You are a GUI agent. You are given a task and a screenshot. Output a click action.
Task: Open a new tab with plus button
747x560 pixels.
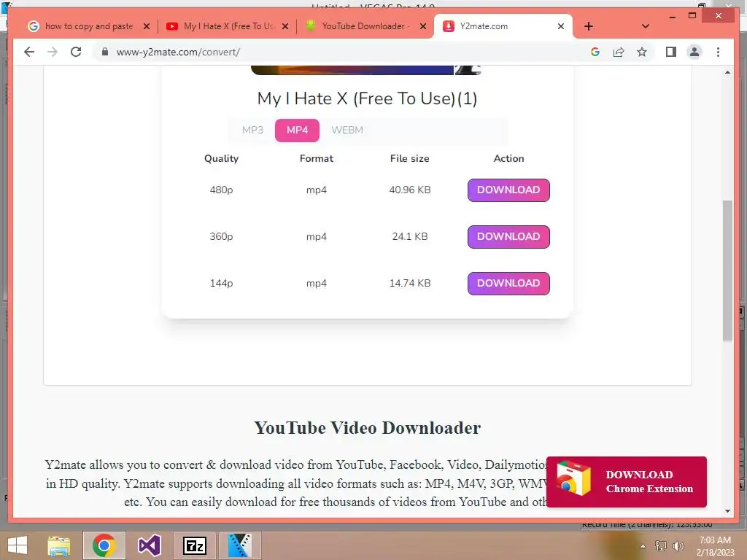589,26
